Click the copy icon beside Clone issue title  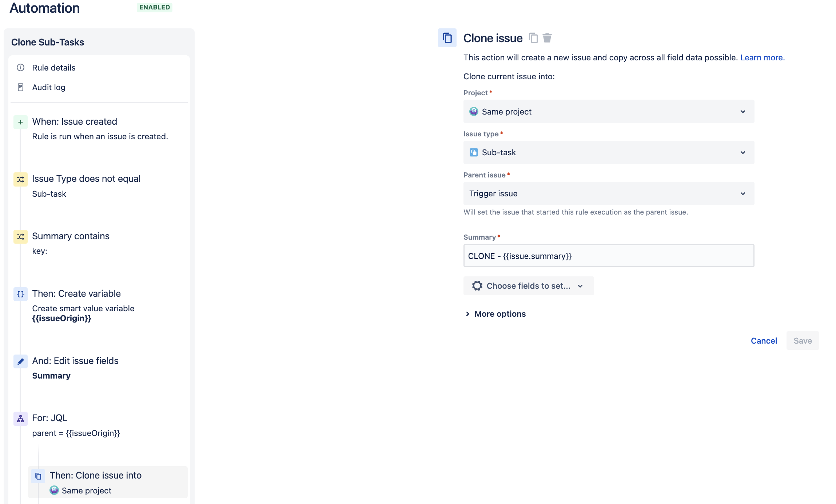(x=533, y=38)
